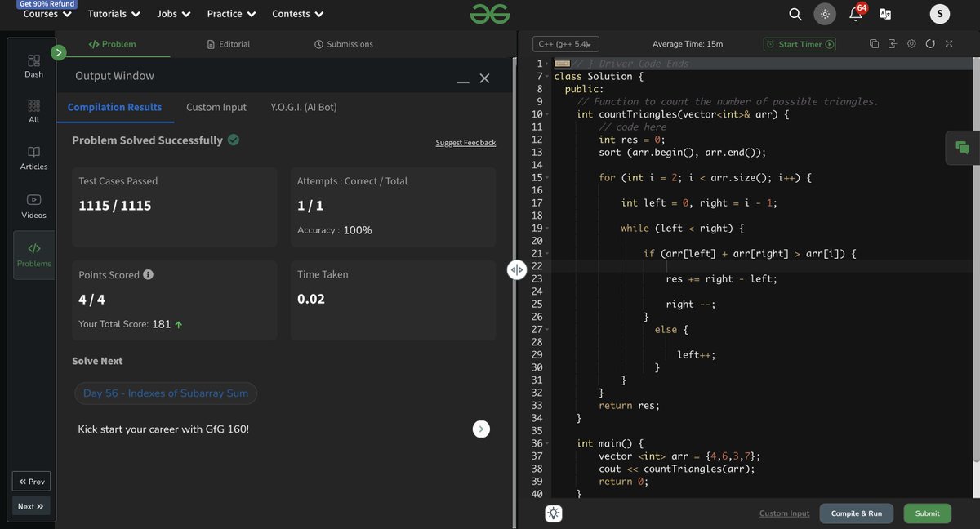Go to GeeksforGeeks home logo
This screenshot has height=529, width=980.
tap(490, 13)
